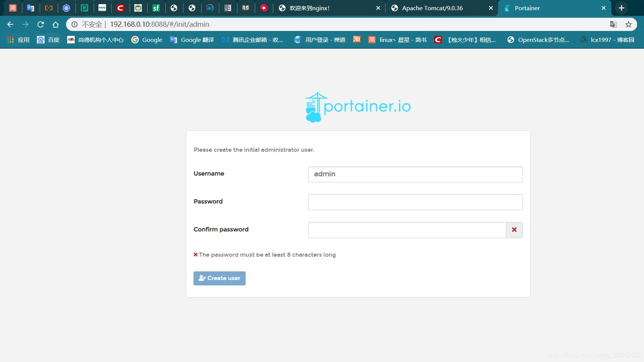Open the CSDN pinned tab
The image size is (644, 362).
[120, 8]
